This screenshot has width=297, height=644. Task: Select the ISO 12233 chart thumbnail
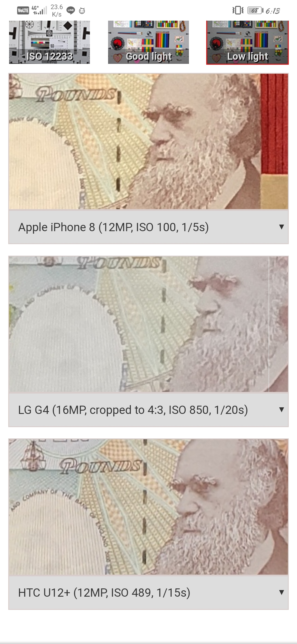point(50,42)
